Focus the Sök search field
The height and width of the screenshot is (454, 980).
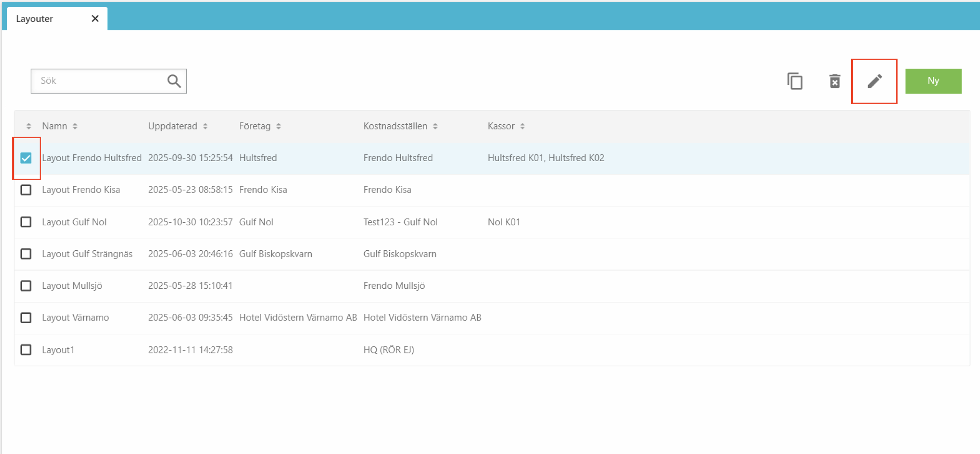pyautogui.click(x=99, y=81)
